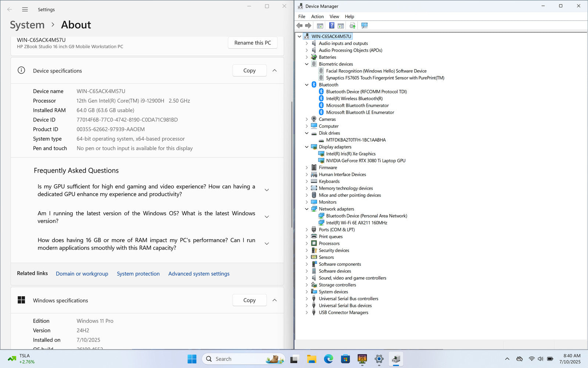The height and width of the screenshot is (368, 588).
Task: Open the Settings navigation hamburger menu
Action: (x=25, y=10)
